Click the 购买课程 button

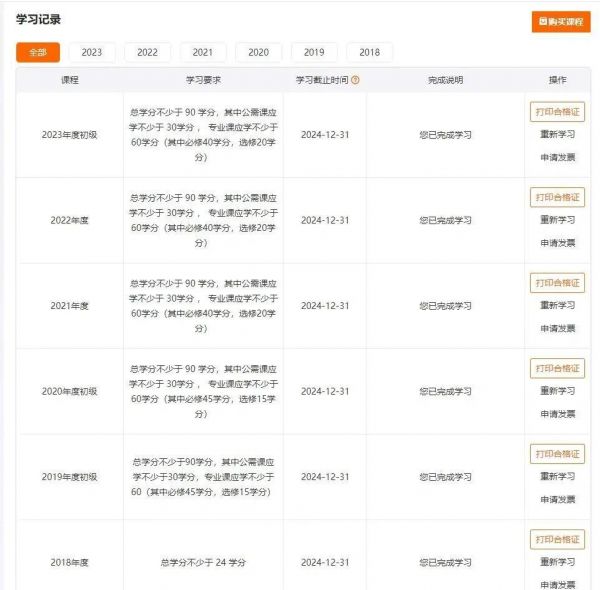click(561, 22)
